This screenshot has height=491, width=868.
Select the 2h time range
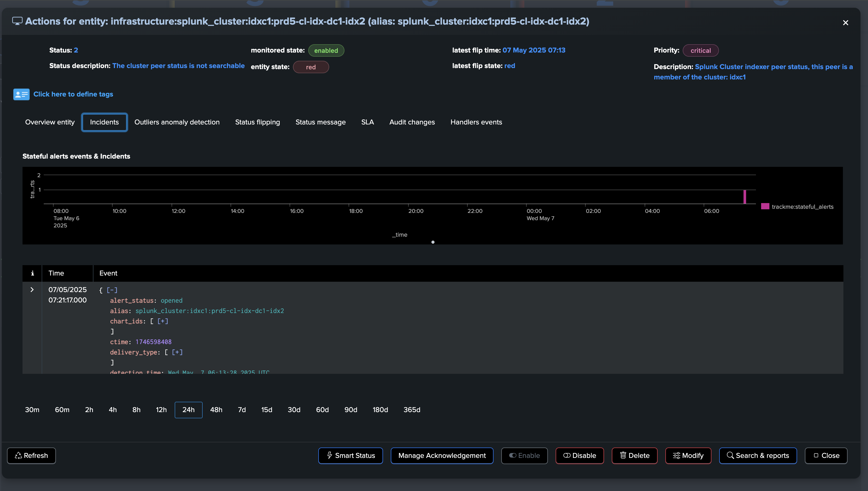point(89,410)
